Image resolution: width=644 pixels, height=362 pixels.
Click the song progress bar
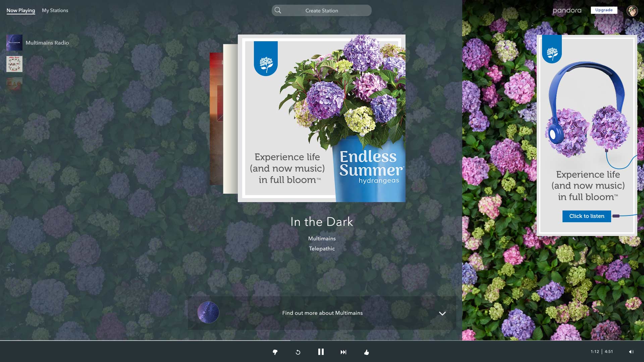(322, 341)
